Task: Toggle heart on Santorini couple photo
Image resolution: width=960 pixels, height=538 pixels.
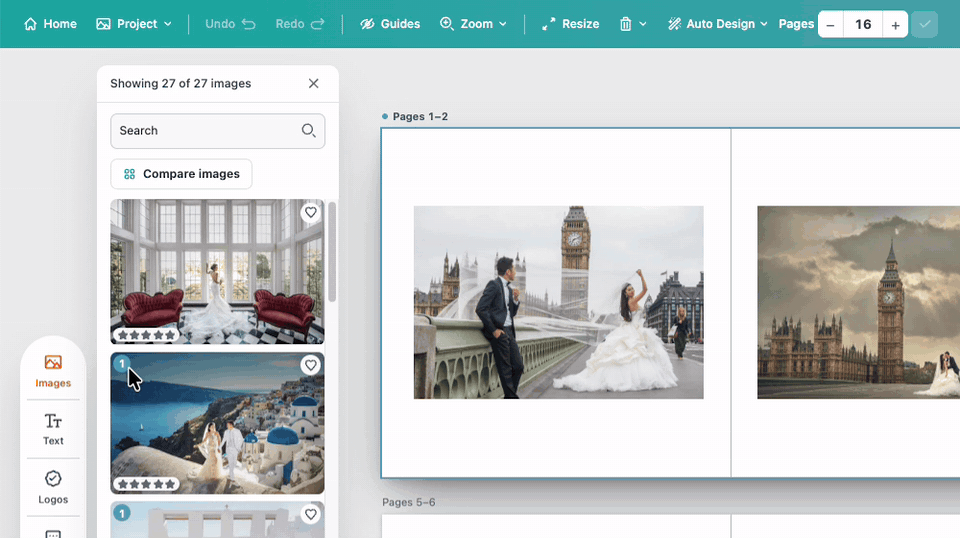Action: (310, 365)
